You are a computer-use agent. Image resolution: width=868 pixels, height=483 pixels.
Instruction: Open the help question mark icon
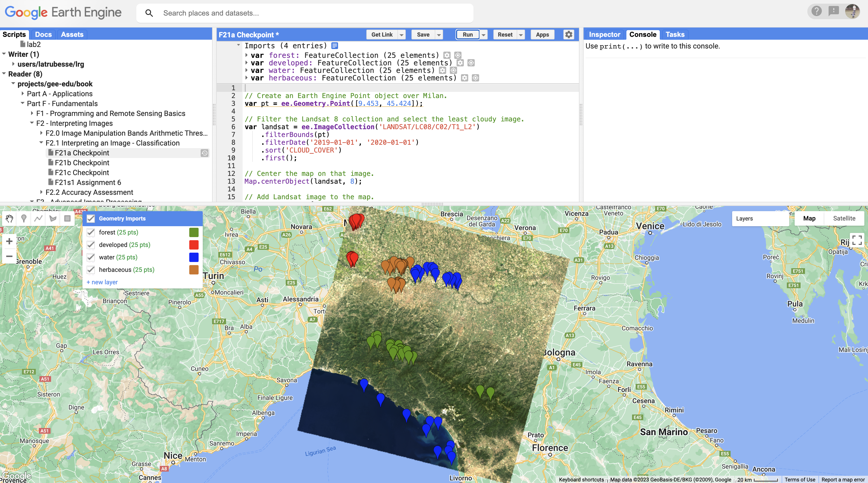(816, 11)
